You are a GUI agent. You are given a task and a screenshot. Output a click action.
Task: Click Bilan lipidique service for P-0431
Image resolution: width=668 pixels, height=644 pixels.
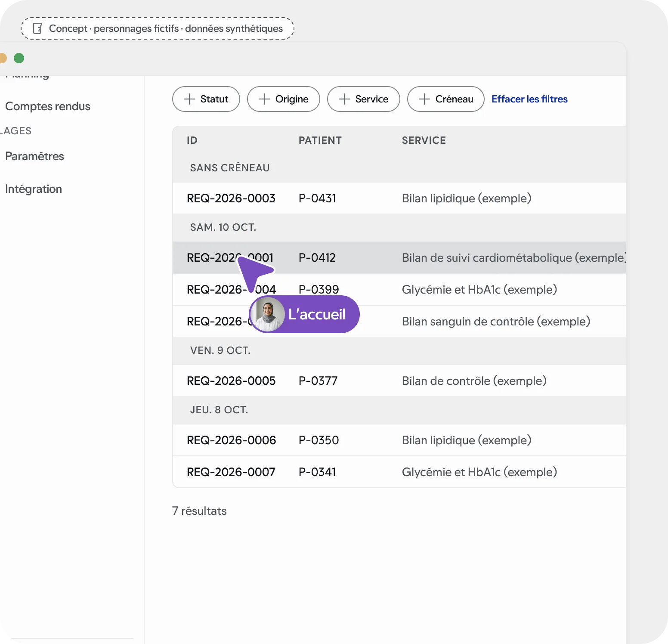click(x=467, y=198)
